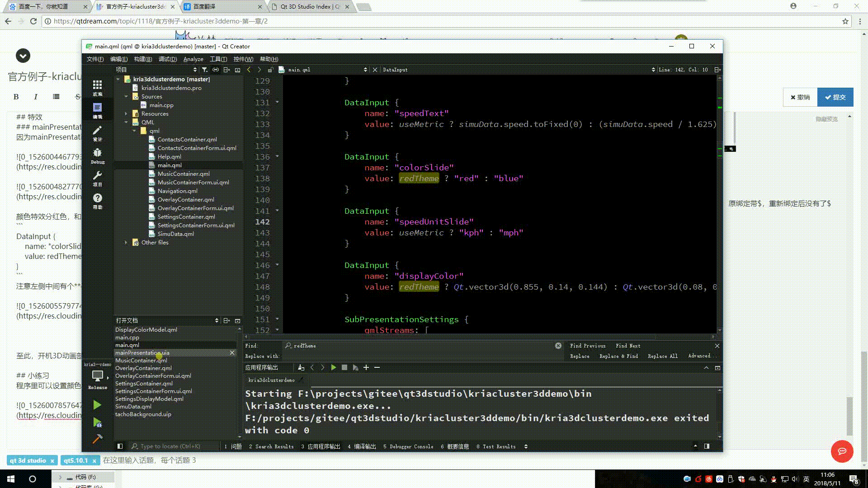Open Projects mode wrench icon
Screen dimensions: 868x488
point(97,177)
